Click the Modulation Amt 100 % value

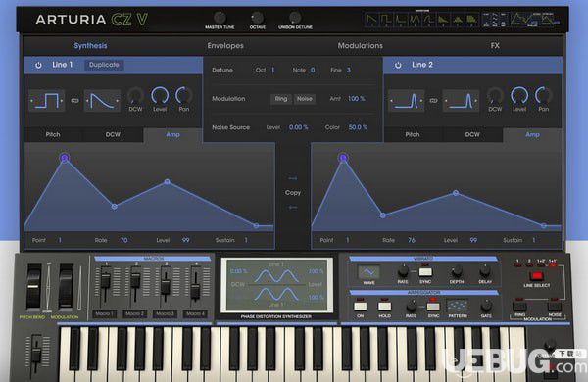click(357, 99)
